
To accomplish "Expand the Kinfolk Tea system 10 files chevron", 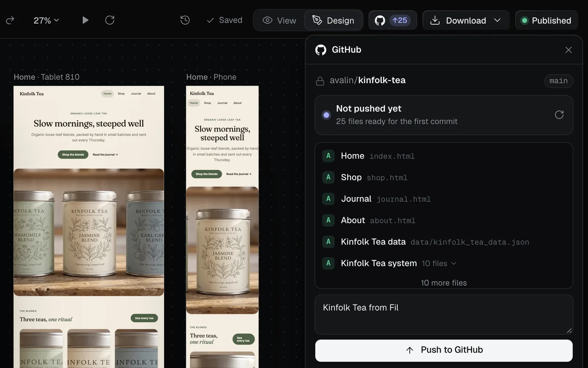I will pos(454,263).
